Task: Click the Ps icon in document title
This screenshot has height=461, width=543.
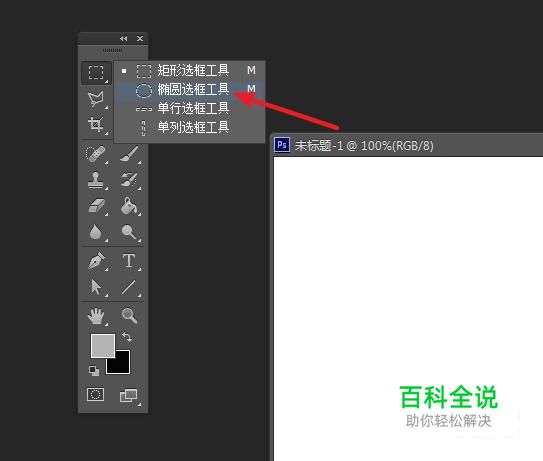Action: tap(282, 145)
